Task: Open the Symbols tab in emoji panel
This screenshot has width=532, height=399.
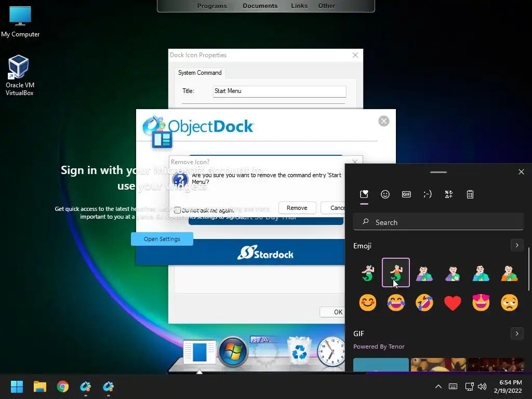Action: [x=448, y=194]
